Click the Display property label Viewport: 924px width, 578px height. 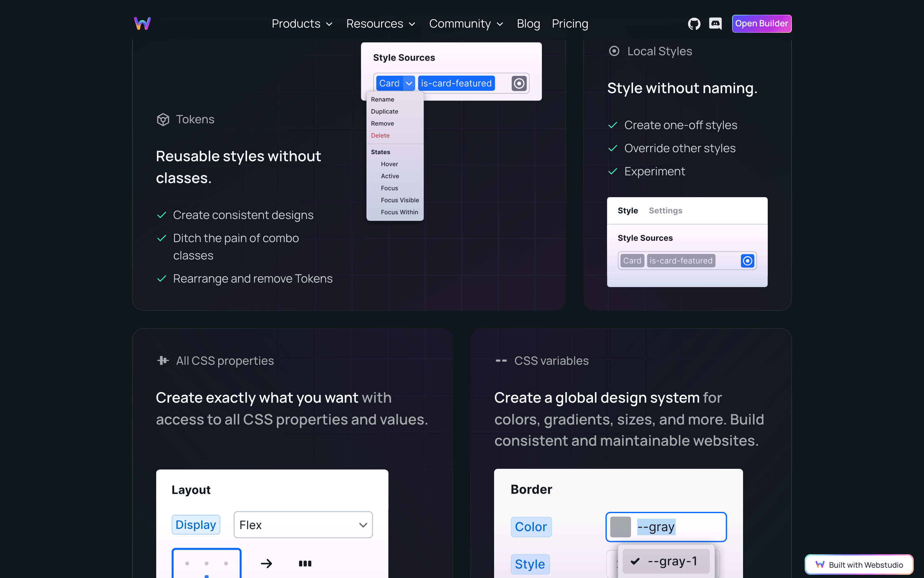[196, 524]
